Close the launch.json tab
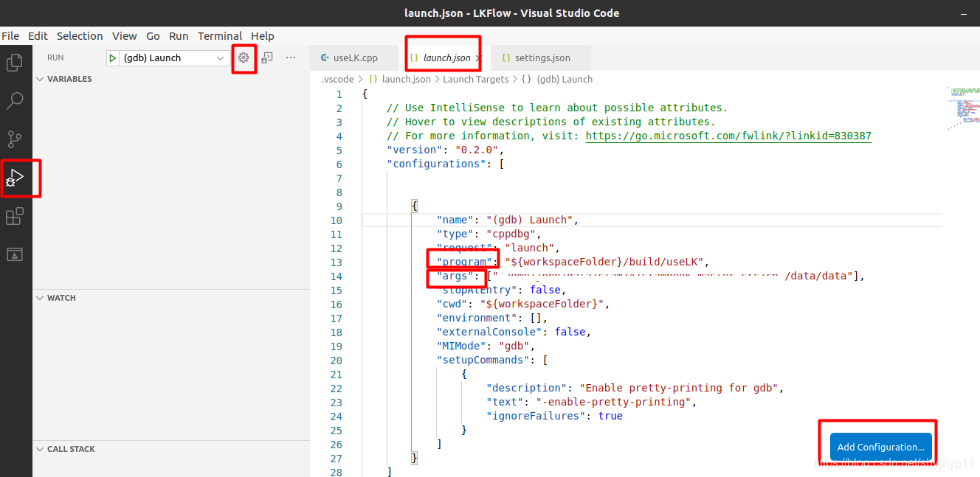 477,58
